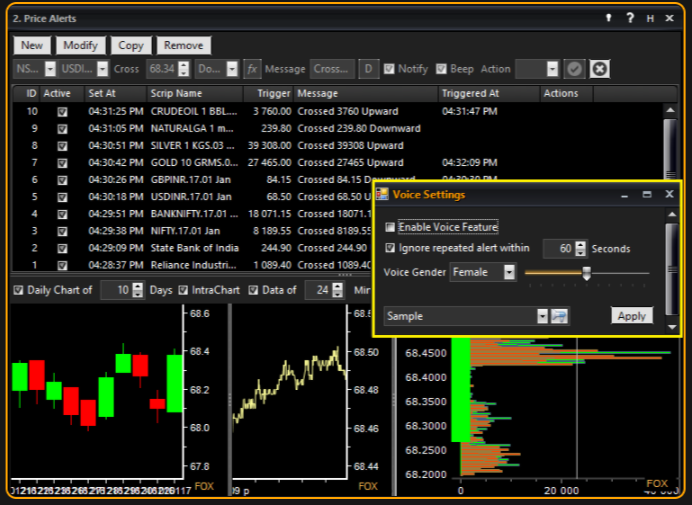Click the voice speed slider handle
Image resolution: width=692 pixels, height=505 pixels.
[x=587, y=273]
